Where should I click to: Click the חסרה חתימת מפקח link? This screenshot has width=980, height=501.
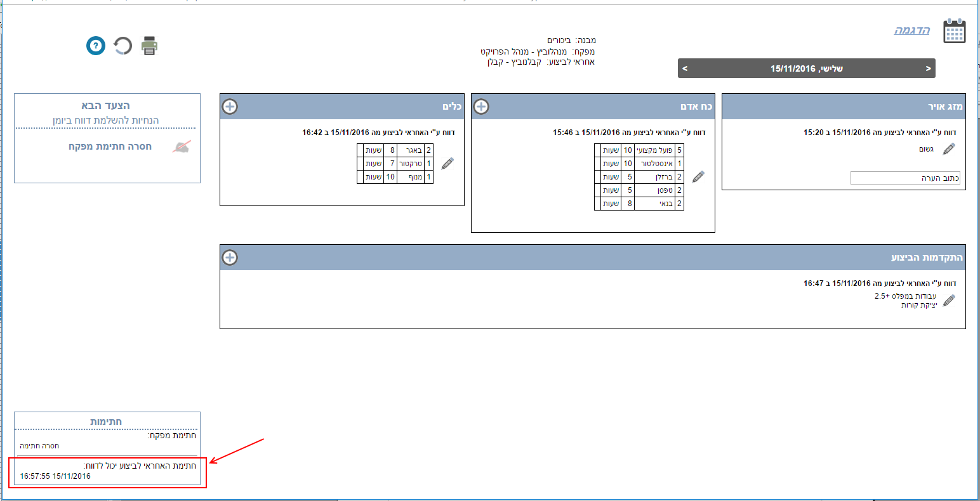point(110,146)
